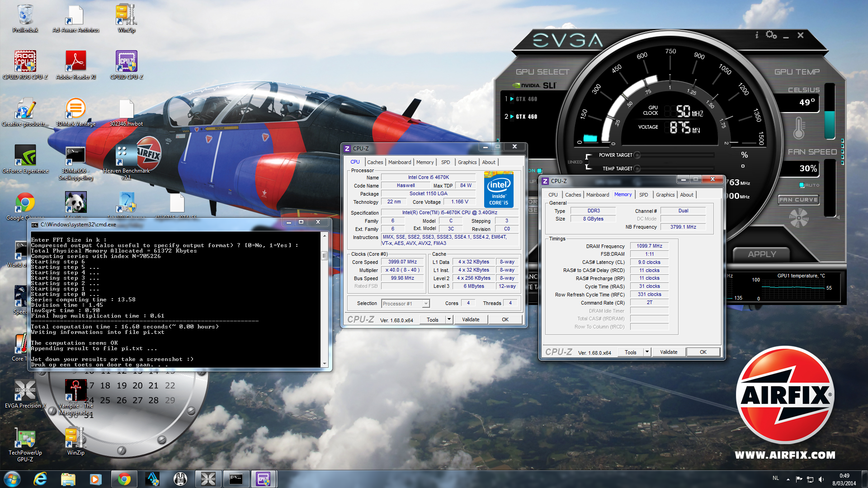
Task: Open EVGA Precision X desktop shortcut
Action: pyautogui.click(x=25, y=393)
